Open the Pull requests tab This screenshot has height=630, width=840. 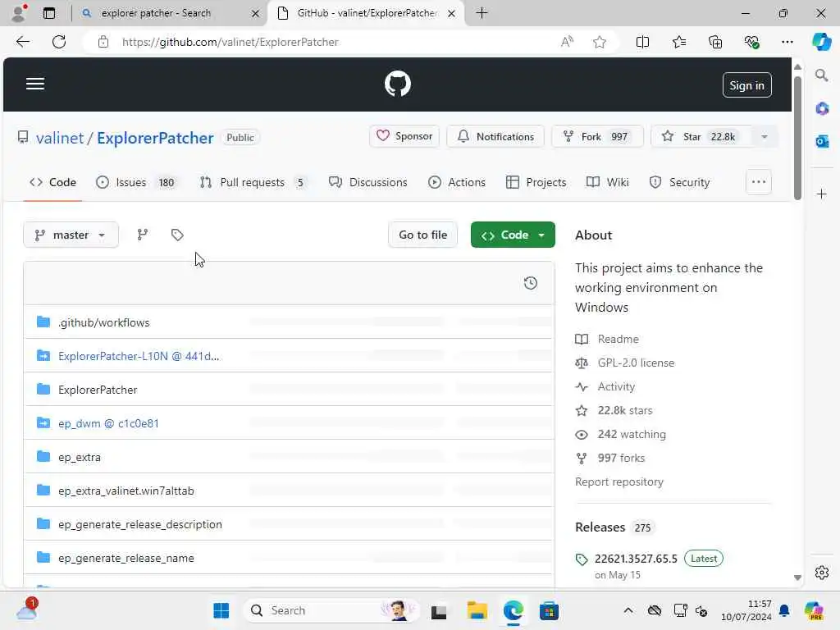(x=253, y=182)
